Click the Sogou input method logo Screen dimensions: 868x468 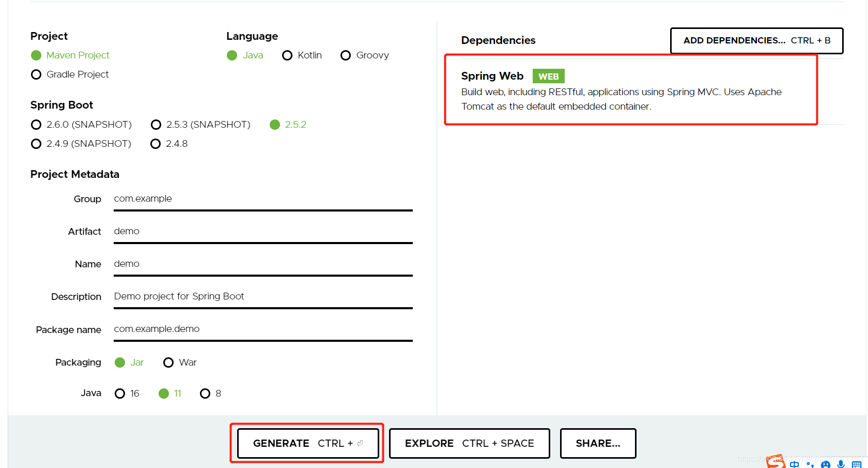[x=775, y=462]
